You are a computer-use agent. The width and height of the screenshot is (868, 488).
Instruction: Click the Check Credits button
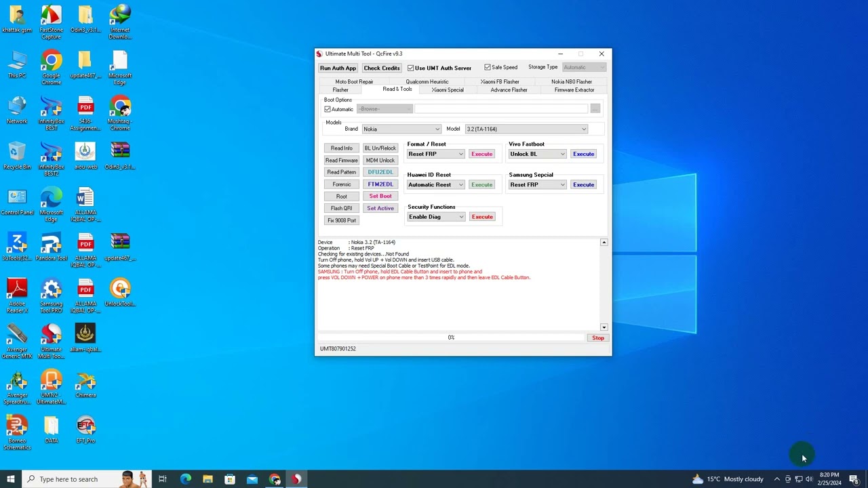[x=381, y=68]
